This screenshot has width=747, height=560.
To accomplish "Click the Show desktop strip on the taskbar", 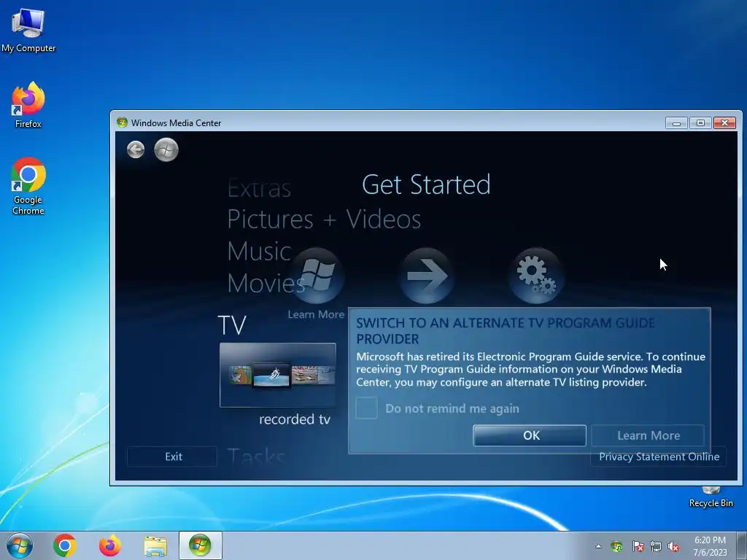I will click(x=741, y=545).
